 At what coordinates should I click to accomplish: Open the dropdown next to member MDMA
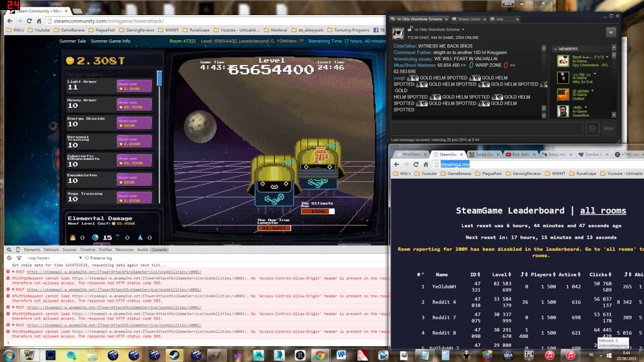click(592, 91)
